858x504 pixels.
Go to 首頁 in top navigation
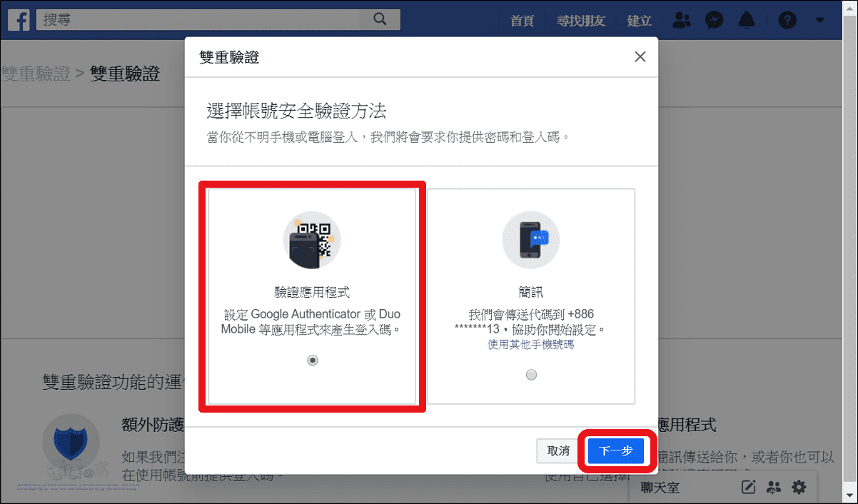(x=523, y=20)
